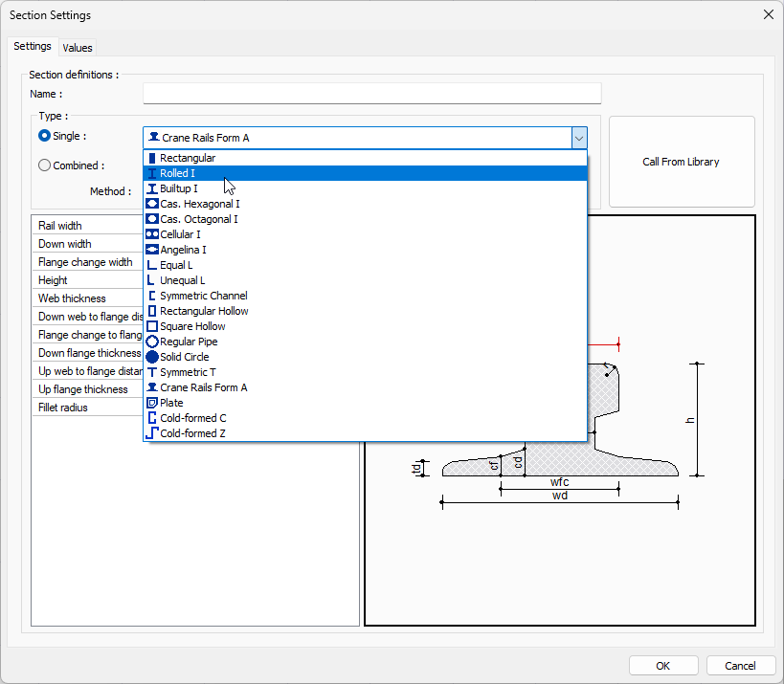Choose the Square Hollow section icon
The width and height of the screenshot is (784, 684).
coord(188,326)
